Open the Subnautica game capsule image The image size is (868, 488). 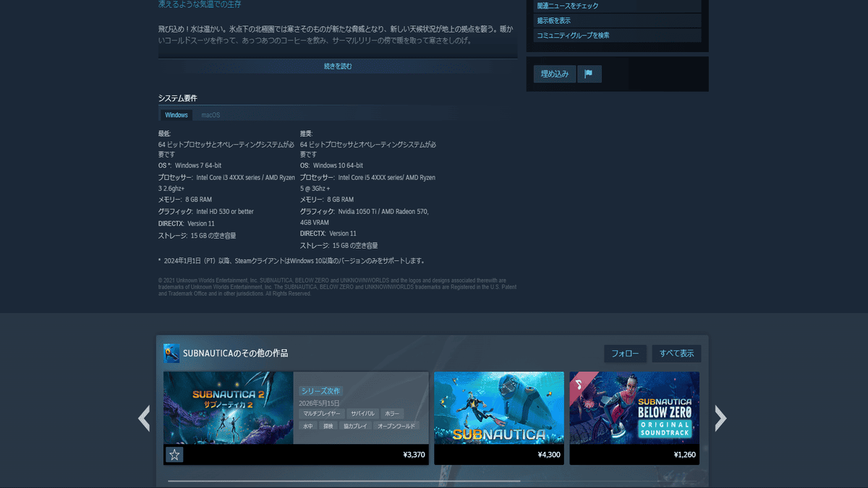[x=499, y=408]
